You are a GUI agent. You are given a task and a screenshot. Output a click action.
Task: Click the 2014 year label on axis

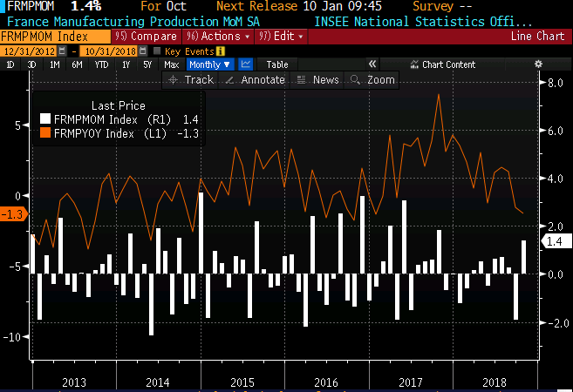[x=158, y=382]
